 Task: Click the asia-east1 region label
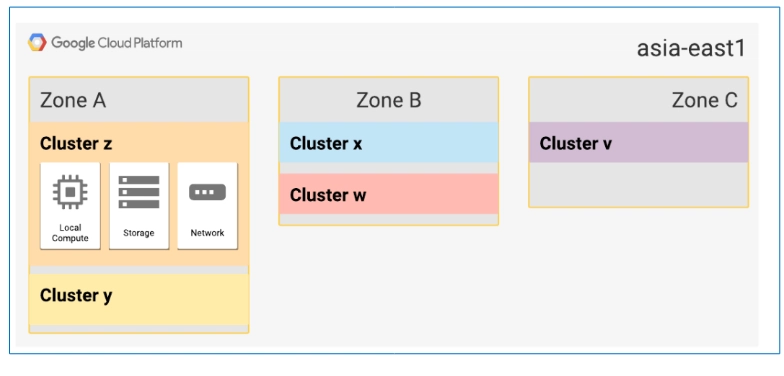(691, 48)
